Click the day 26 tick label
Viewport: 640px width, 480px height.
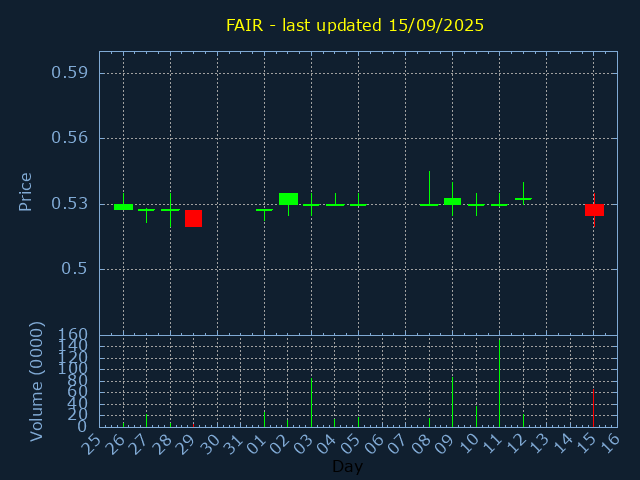(x=114, y=444)
